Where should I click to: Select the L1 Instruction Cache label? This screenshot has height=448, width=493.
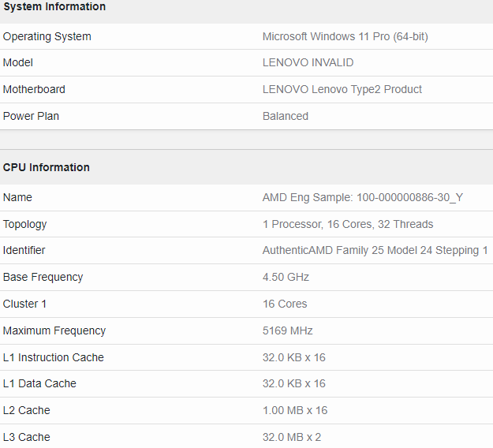[53, 357]
